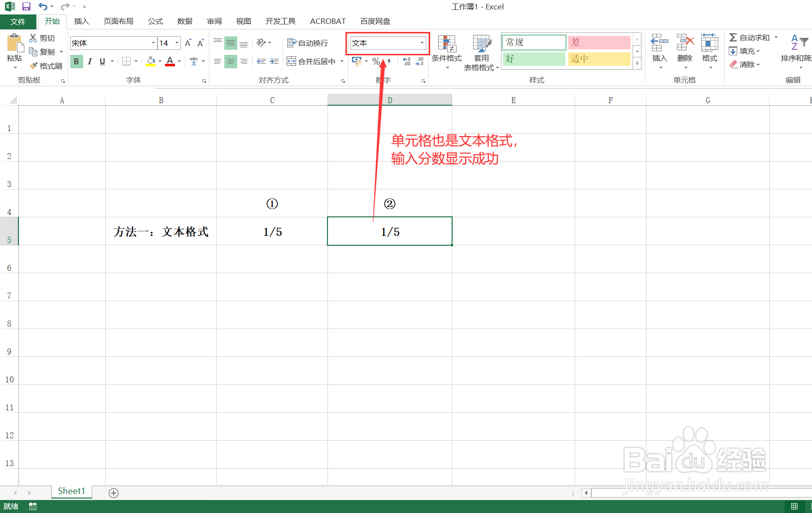The width and height of the screenshot is (812, 513).
Task: Decrease font size with smaller A icon
Action: point(200,43)
